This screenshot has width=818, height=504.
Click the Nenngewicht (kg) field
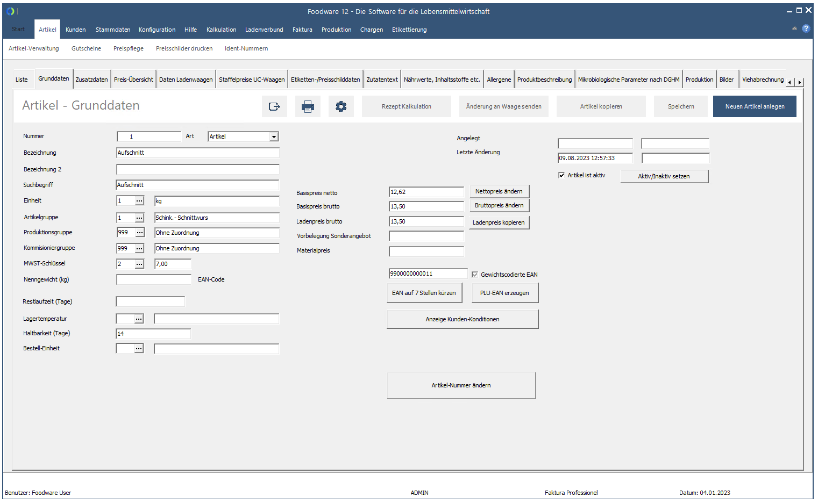154,279
